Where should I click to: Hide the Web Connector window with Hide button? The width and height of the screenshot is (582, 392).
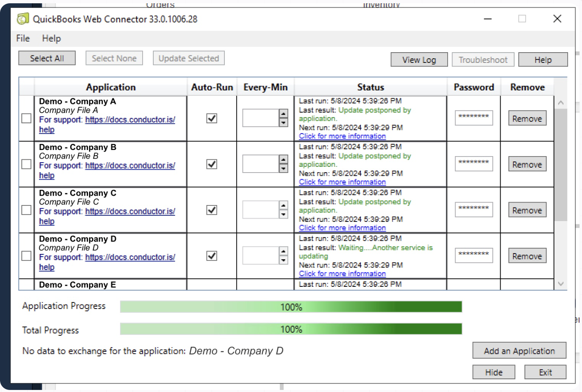click(x=494, y=372)
